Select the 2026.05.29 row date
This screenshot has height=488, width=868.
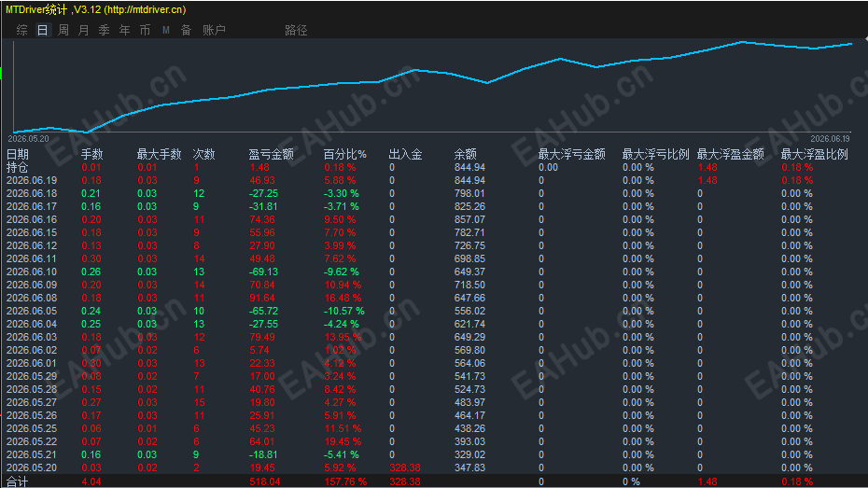pyautogui.click(x=32, y=376)
